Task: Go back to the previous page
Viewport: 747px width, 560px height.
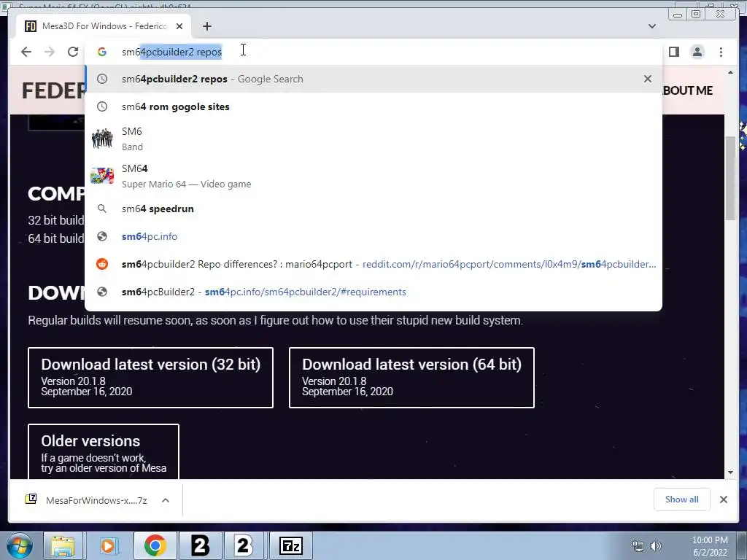Action: pyautogui.click(x=26, y=52)
